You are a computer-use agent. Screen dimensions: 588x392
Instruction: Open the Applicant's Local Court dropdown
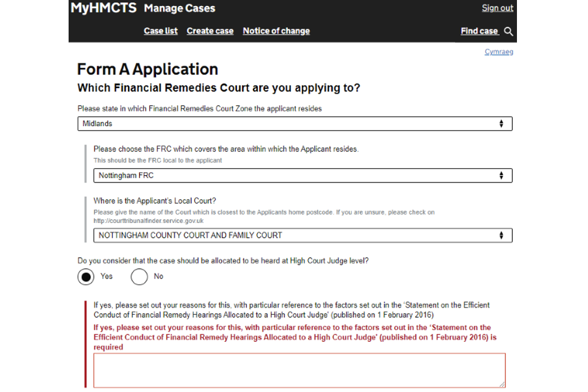[x=303, y=235]
